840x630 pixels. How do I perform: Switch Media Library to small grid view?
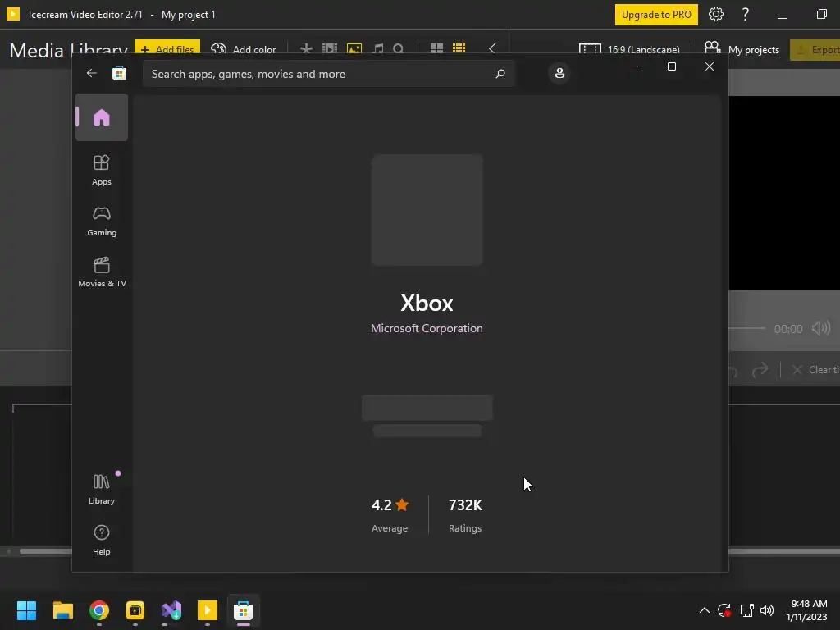click(x=459, y=48)
